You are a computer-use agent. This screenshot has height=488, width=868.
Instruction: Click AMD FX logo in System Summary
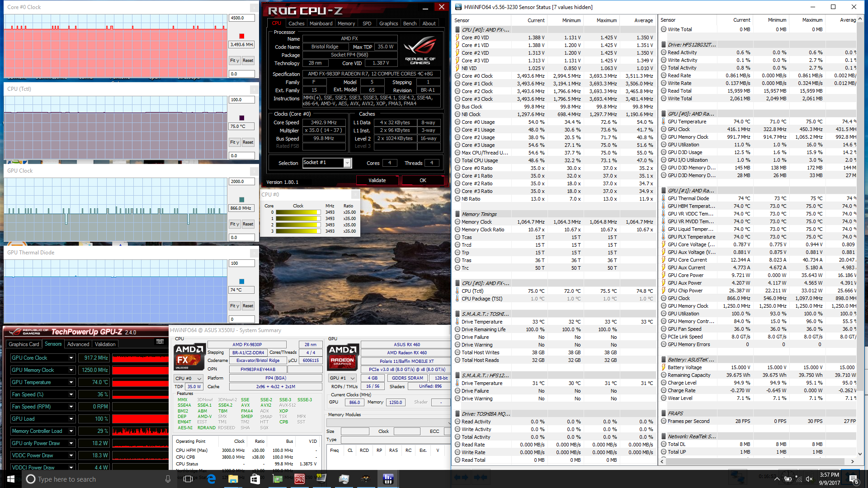pos(189,357)
